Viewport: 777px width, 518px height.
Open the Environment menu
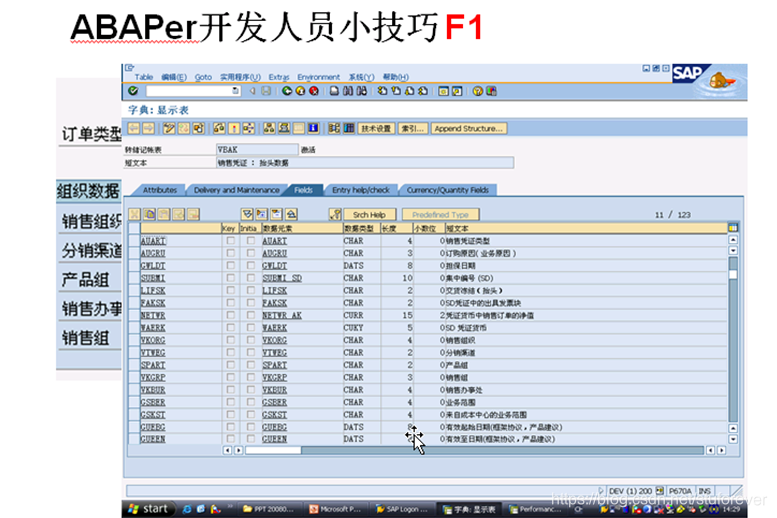319,77
